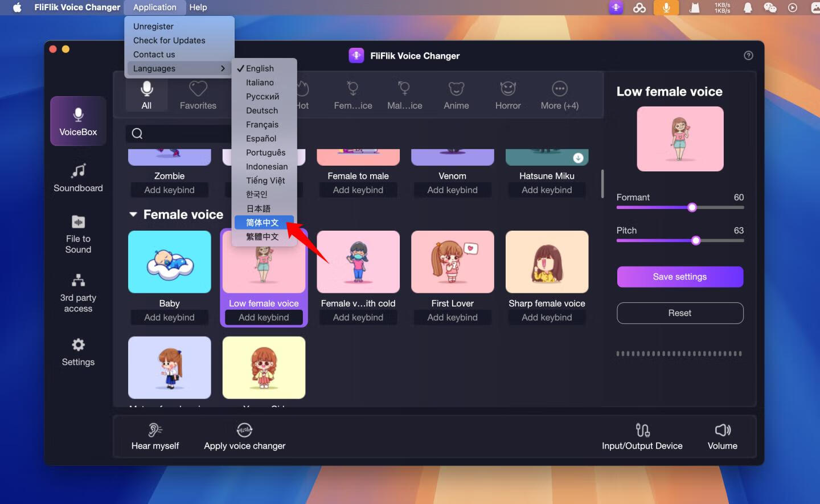The width and height of the screenshot is (820, 504).
Task: Open the Settings sidebar icon
Action: click(78, 352)
